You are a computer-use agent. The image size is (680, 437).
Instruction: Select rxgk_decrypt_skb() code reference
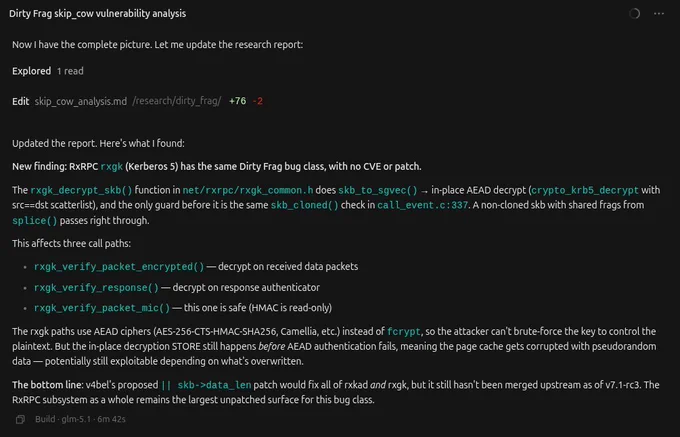(x=81, y=190)
